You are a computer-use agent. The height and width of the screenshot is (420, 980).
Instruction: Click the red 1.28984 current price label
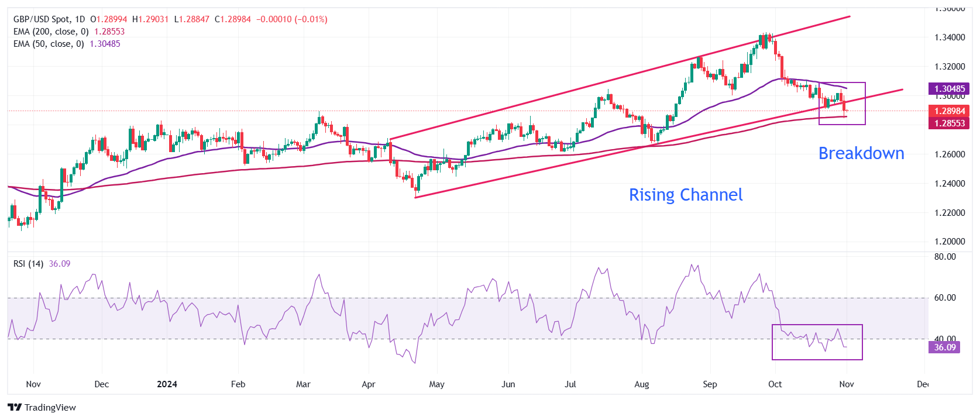click(949, 111)
